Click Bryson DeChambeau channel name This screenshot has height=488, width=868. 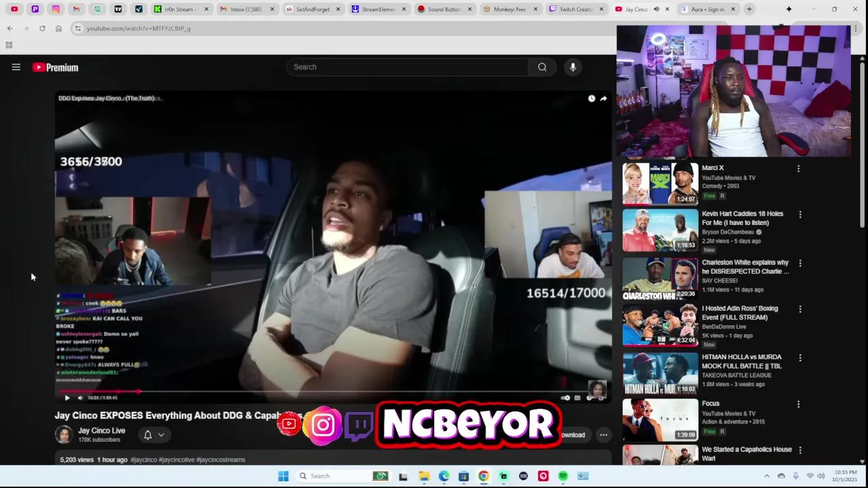coord(728,232)
